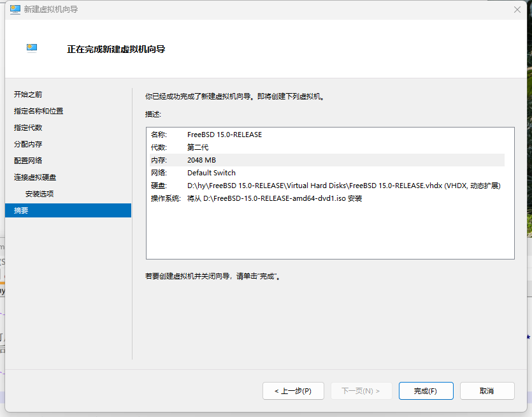Go back with the 上一步(P) button
Image resolution: width=532 pixels, height=417 pixels.
tap(293, 391)
